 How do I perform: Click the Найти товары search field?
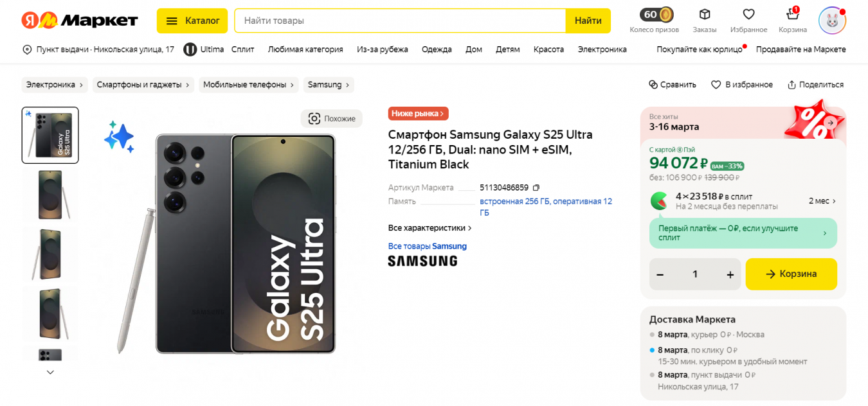(x=400, y=21)
